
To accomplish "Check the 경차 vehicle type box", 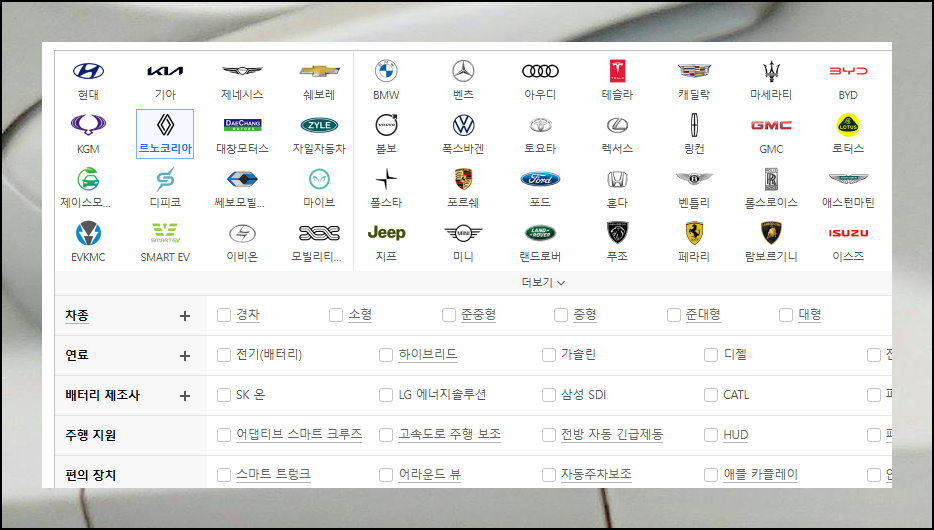I will tap(224, 315).
